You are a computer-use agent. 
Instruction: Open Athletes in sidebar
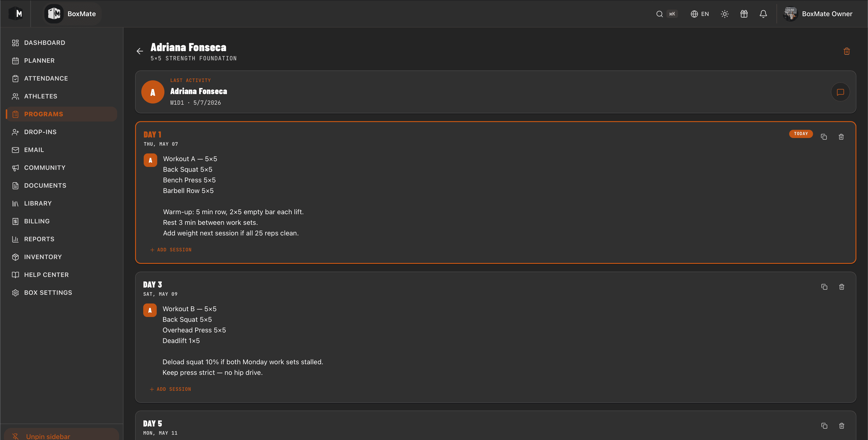(61, 96)
